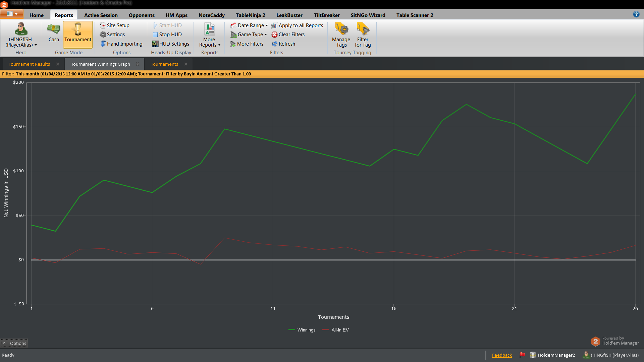Click the tHINGfISH hero avatar icon
644x362 pixels.
click(21, 29)
